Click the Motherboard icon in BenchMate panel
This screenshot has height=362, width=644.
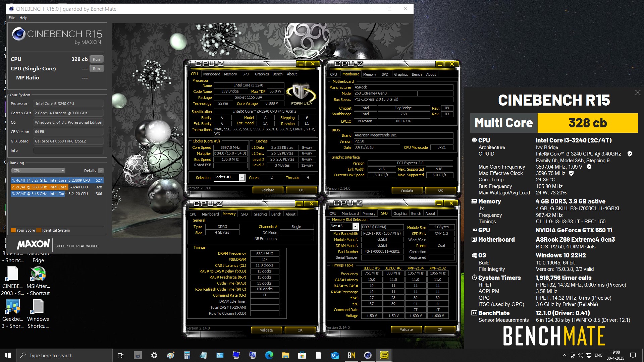click(474, 240)
